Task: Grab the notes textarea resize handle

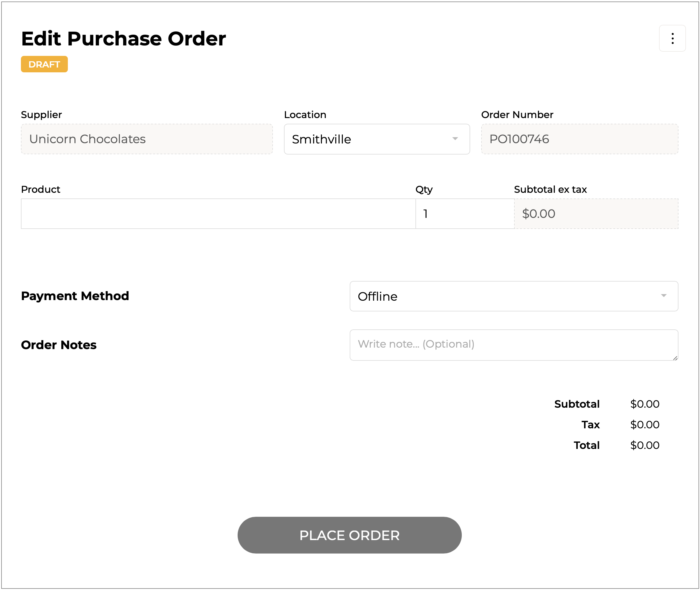Action: (675, 358)
